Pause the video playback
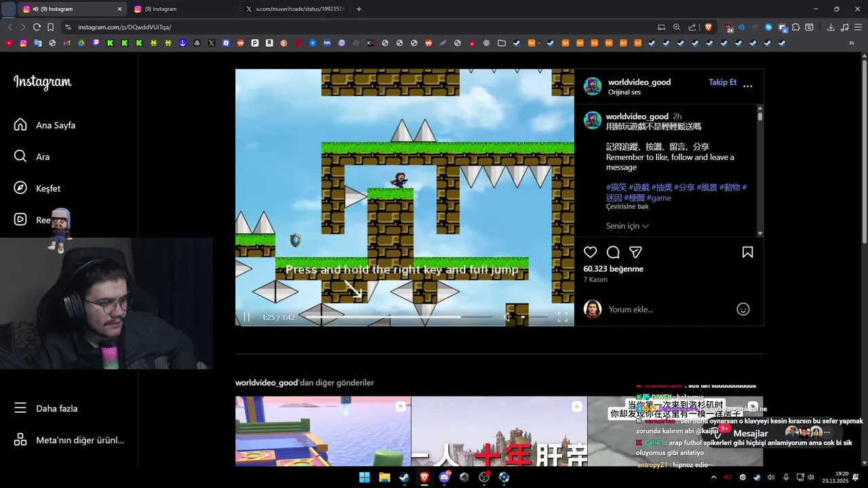The width and height of the screenshot is (868, 488). (x=247, y=317)
